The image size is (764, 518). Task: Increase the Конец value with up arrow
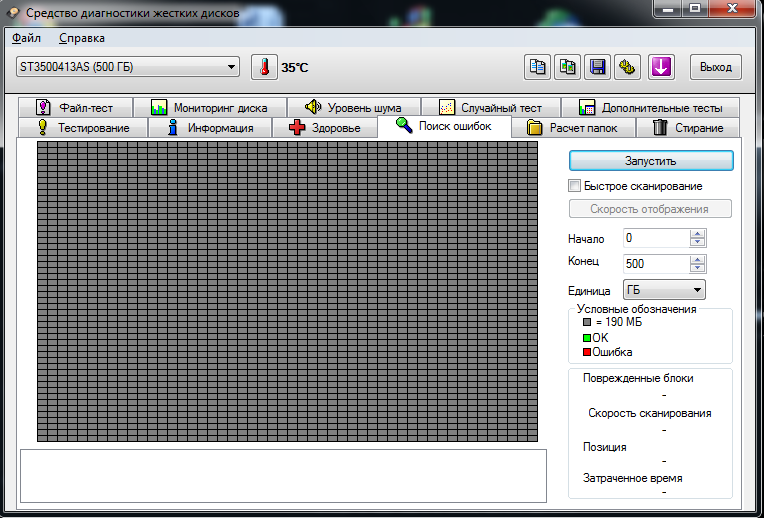point(698,260)
